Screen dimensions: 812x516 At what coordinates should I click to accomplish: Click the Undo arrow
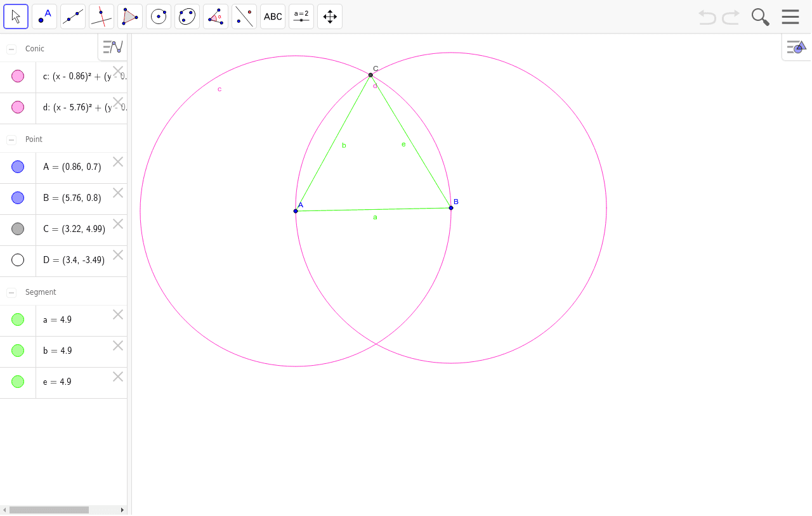(707, 17)
